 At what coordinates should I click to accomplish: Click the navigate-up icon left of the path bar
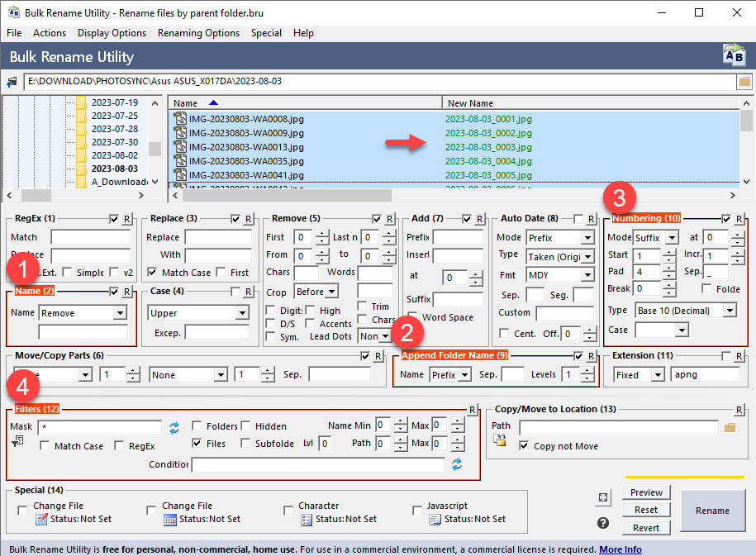coord(11,82)
